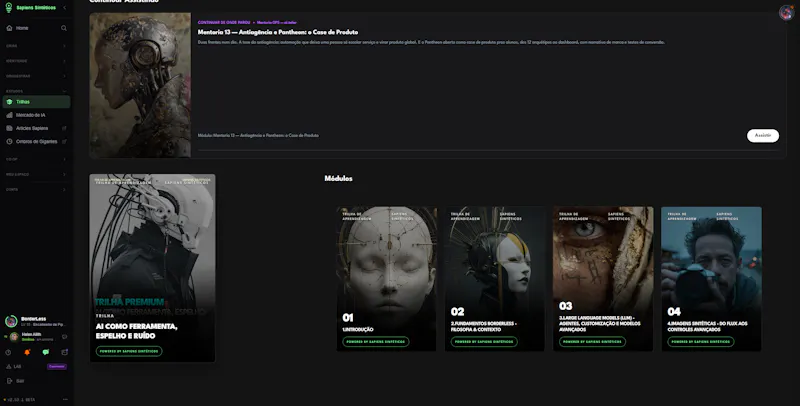Go to Home in the sidebar

[x=22, y=28]
